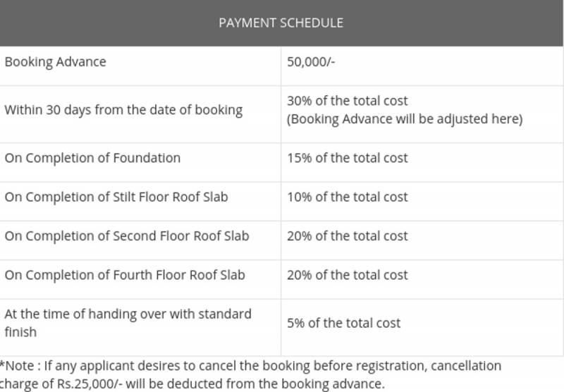Click the 50,000/- booking amount cell

pos(311,62)
